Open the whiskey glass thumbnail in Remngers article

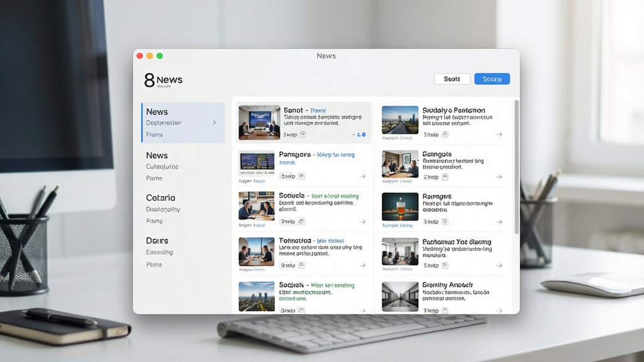(400, 207)
